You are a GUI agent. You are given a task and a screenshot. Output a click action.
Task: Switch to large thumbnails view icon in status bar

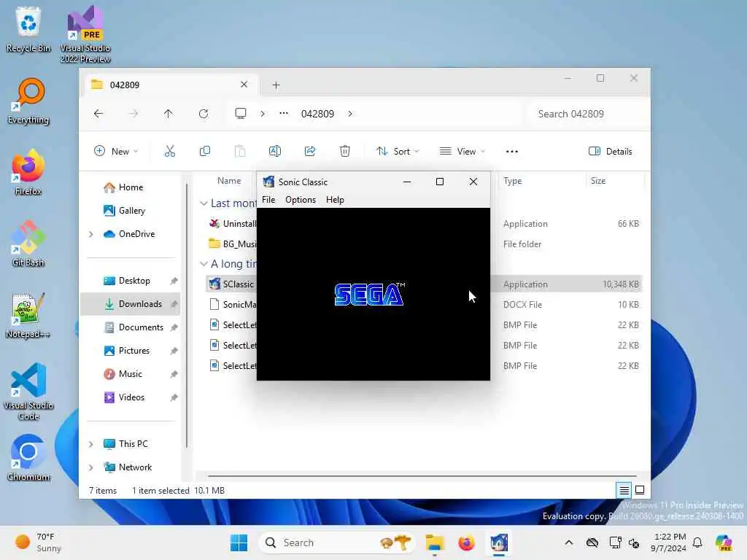pyautogui.click(x=640, y=490)
